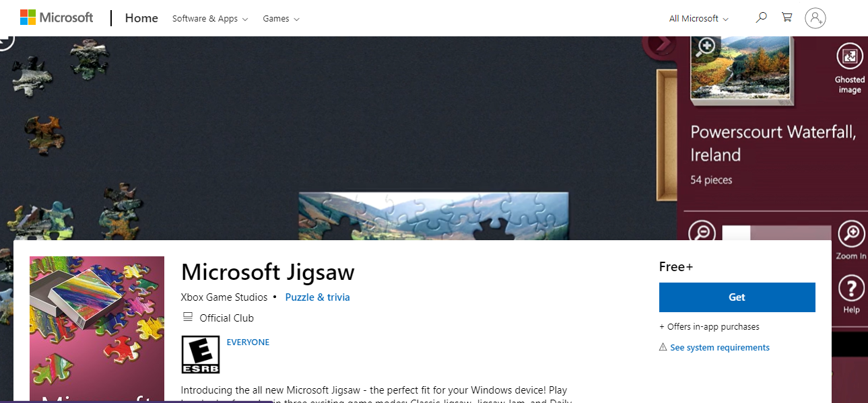Click the account sign-in avatar icon
Viewport: 868px width, 403px height.
(815, 18)
